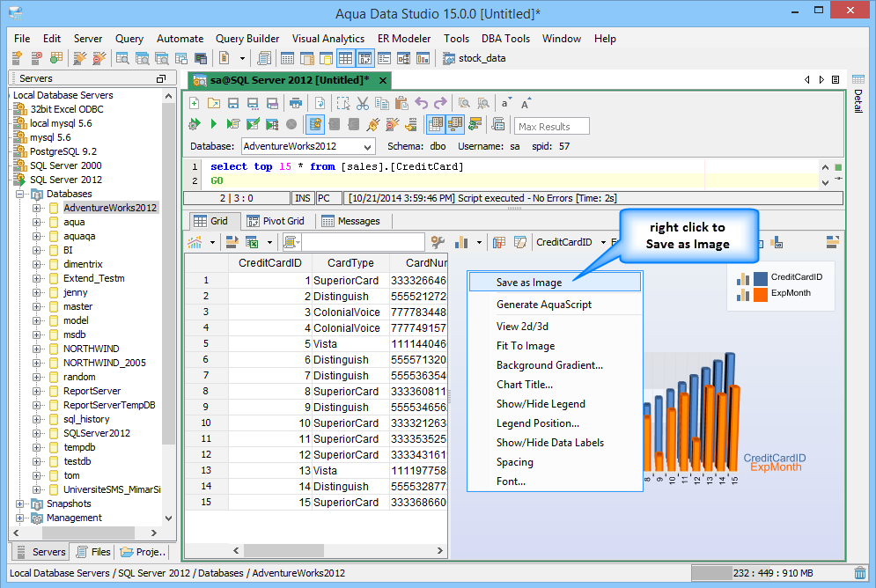Click the increase font size icon
Image resolution: width=876 pixels, height=588 pixels.
(526, 103)
